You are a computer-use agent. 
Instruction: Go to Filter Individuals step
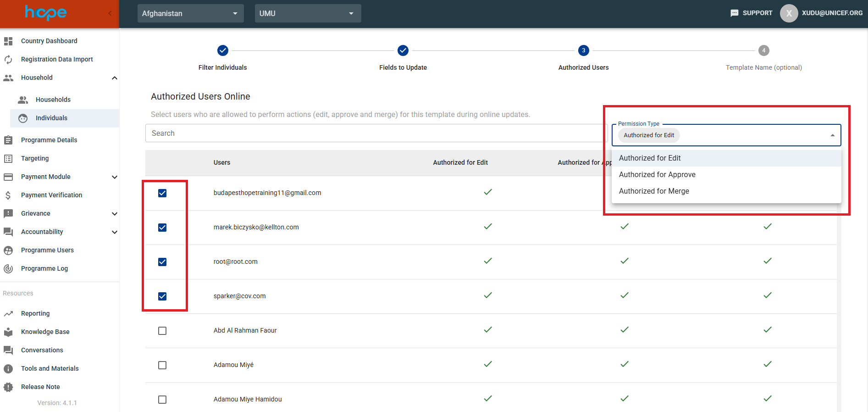(x=223, y=50)
